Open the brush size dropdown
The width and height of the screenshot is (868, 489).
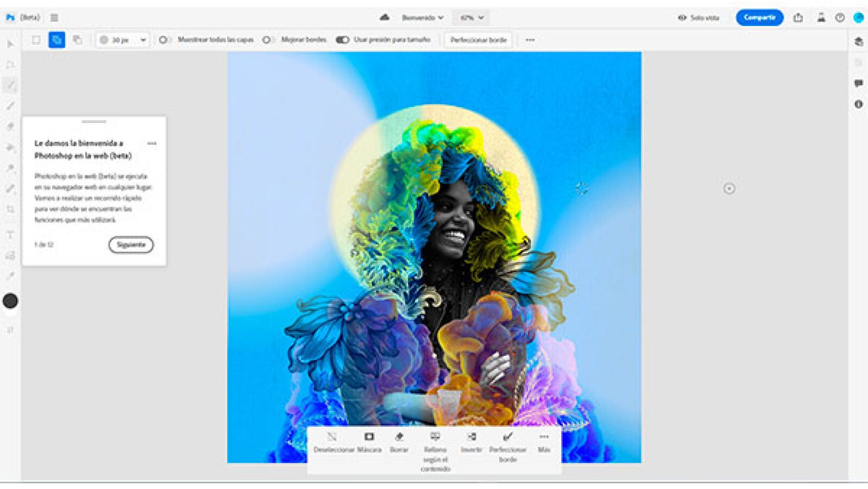click(x=143, y=40)
